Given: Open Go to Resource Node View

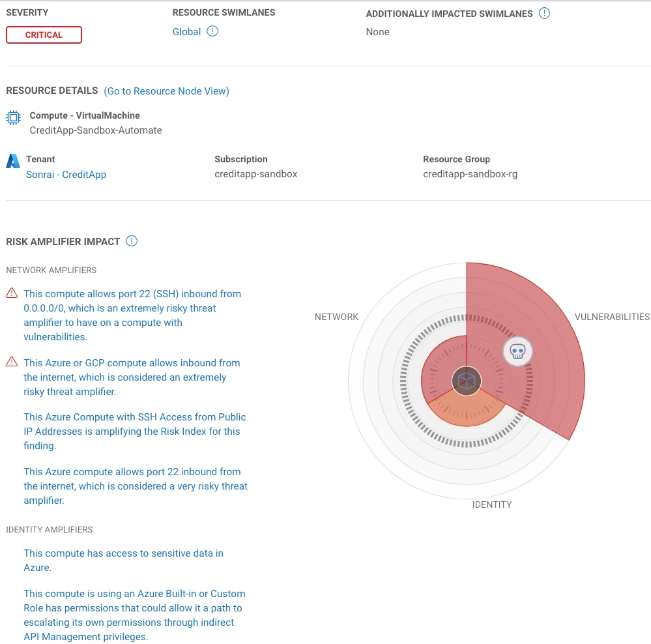Looking at the screenshot, I should (x=166, y=91).
